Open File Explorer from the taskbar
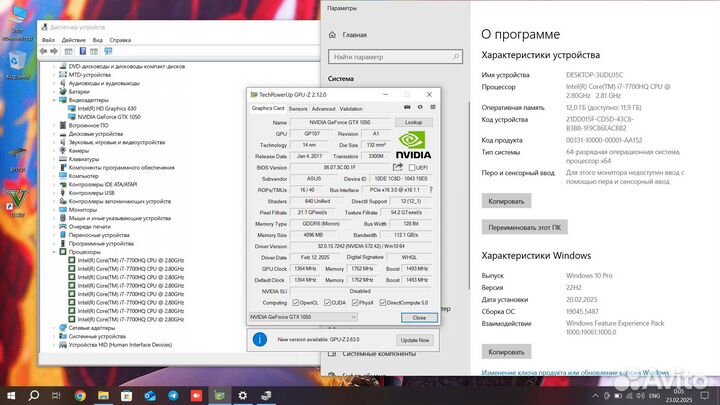 103,395
